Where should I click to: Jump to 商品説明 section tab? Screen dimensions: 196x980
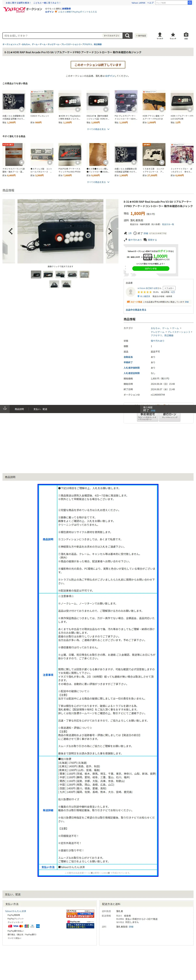[19, 409]
